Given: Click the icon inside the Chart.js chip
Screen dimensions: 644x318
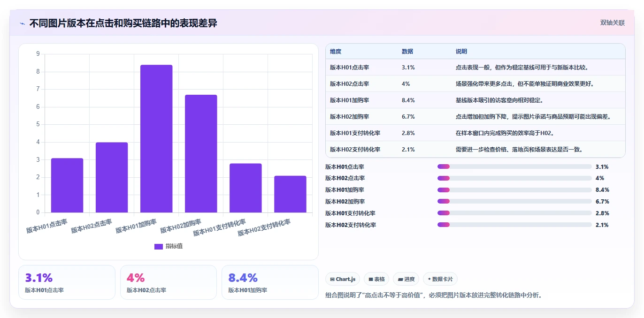Looking at the screenshot, I should click(x=332, y=279).
